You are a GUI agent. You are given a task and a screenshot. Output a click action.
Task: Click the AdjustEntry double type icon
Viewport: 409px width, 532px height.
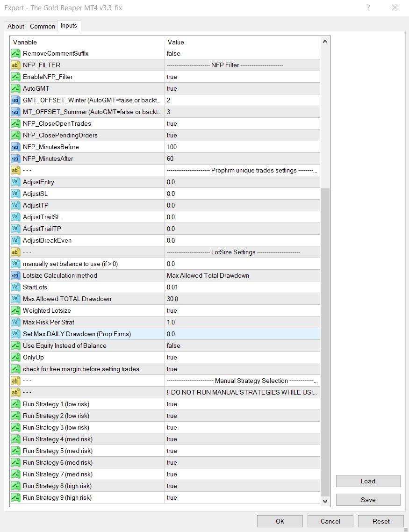[15, 182]
